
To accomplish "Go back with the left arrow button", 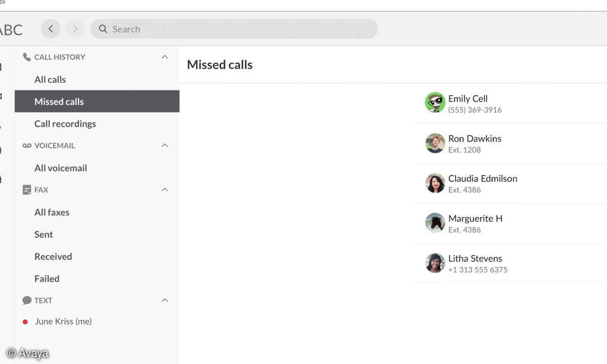I will click(x=51, y=29).
